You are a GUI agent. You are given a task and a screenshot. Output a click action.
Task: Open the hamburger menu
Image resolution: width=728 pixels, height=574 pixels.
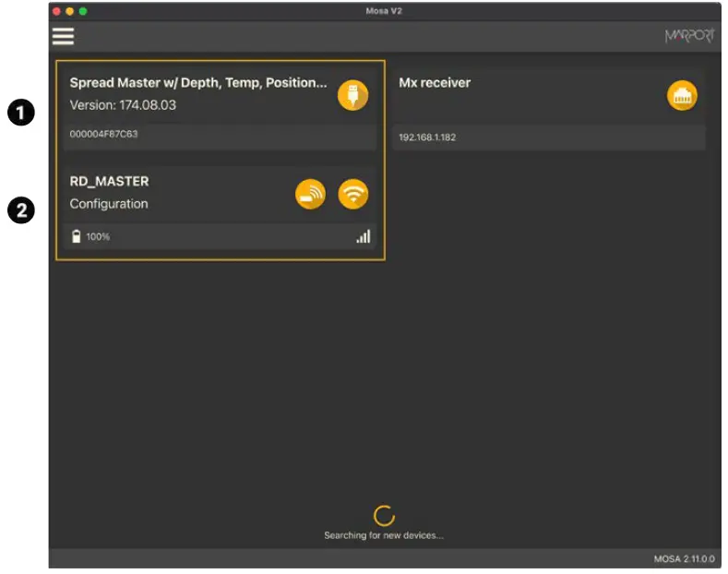tap(63, 36)
